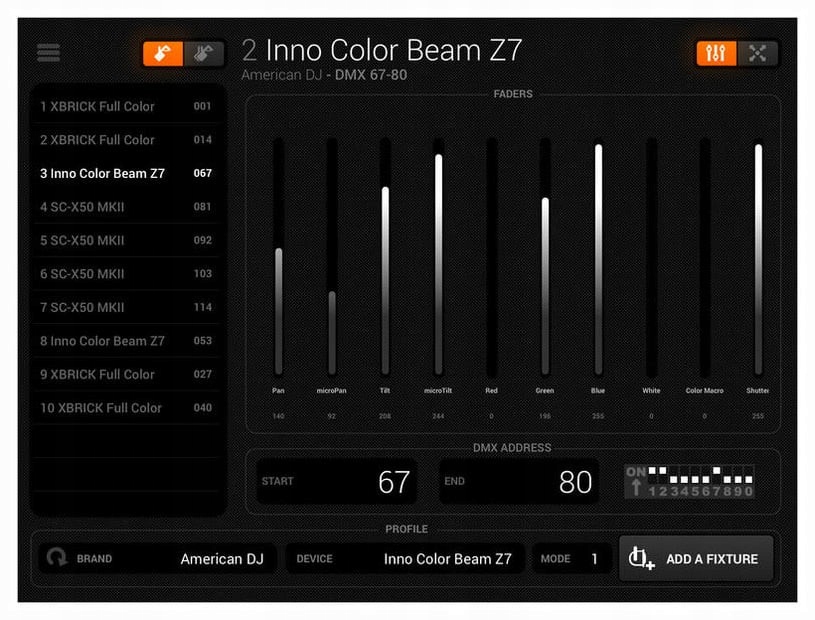Select fixture 2 XBRICK Full Color
Image resolution: width=815 pixels, height=620 pixels.
[x=126, y=140]
